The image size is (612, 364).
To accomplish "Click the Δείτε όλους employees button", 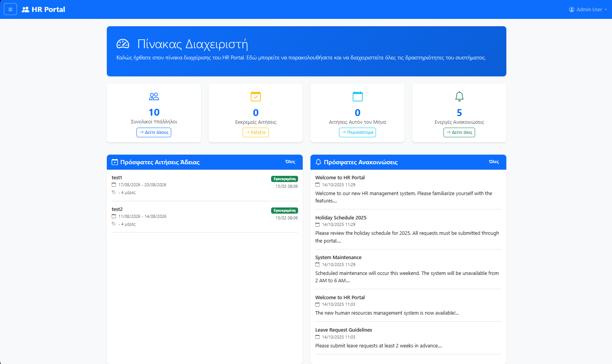I will pos(154,132).
